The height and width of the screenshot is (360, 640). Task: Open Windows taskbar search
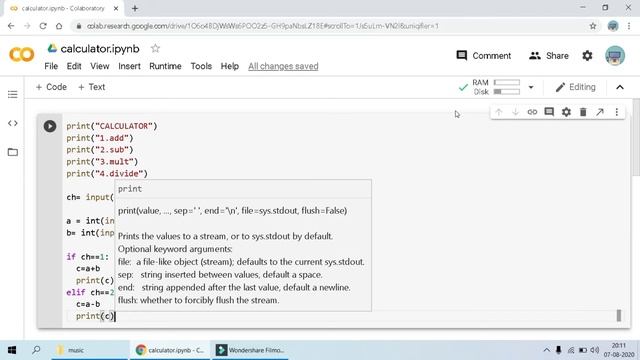(36, 350)
